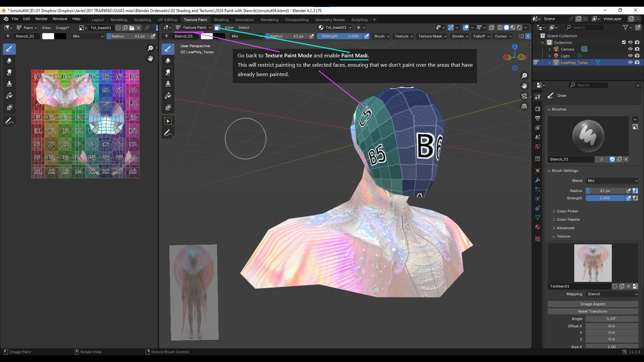The image size is (644, 362).
Task: Expand the Color Palette subpanel
Action: (568, 220)
